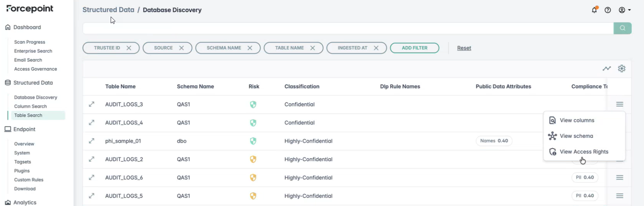Choose View schema in the context menu
This screenshot has width=644, height=206.
[x=576, y=136]
